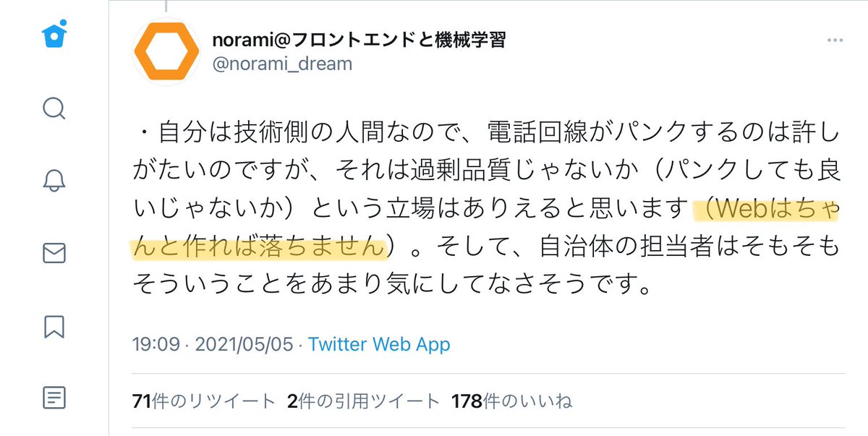Open the Messages envelope icon
This screenshot has width=868, height=436.
(54, 253)
